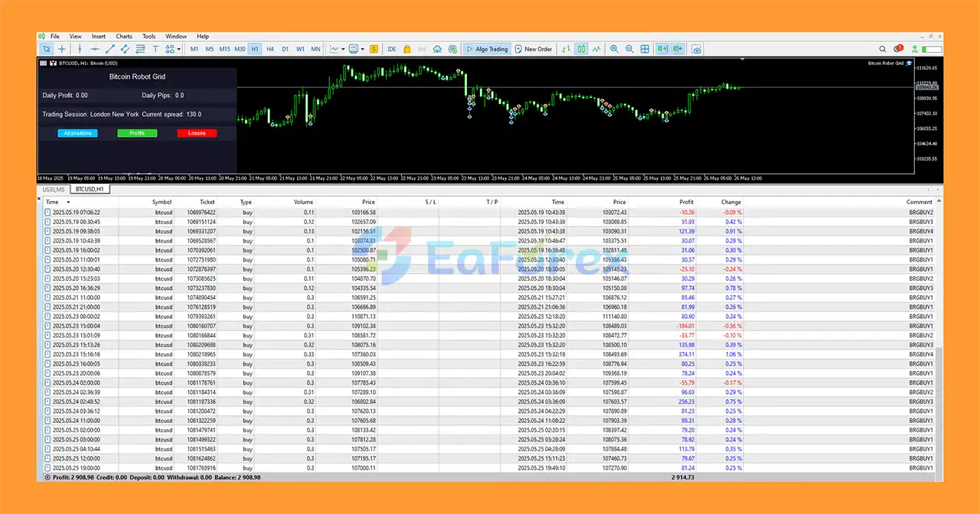This screenshot has height=514, width=980.
Task: Open the Window menu
Action: (x=176, y=36)
